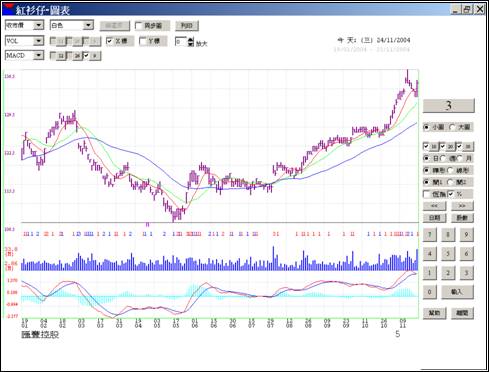489x372 pixels.
Task: Click the large 3 button above 小圖
Action: point(448,106)
